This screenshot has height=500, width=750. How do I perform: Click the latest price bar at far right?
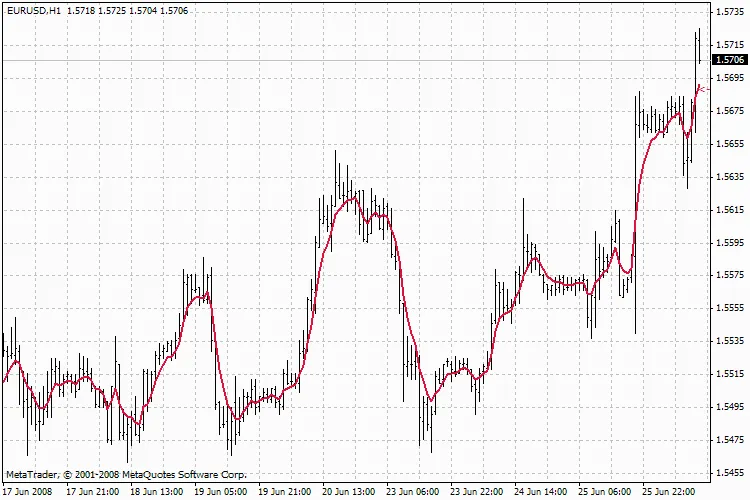[x=698, y=45]
